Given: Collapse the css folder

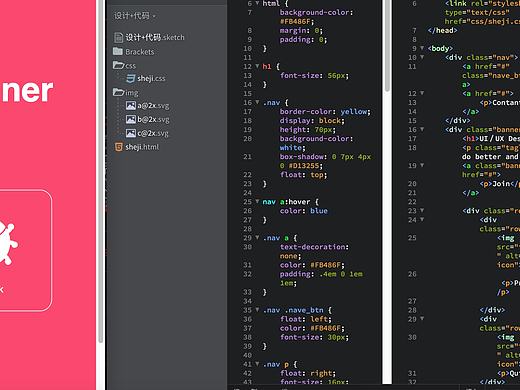Looking at the screenshot, I should pyautogui.click(x=130, y=66).
